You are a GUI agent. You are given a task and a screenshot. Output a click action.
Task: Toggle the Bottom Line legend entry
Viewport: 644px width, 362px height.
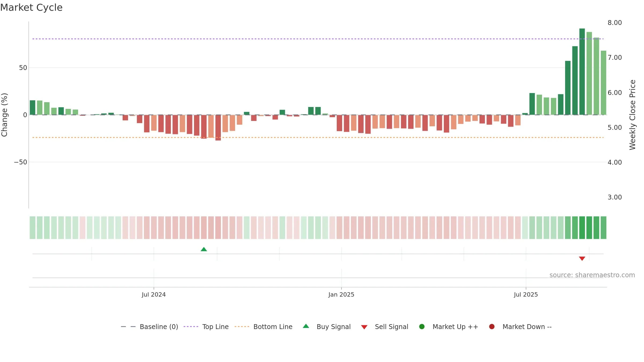pos(264,327)
